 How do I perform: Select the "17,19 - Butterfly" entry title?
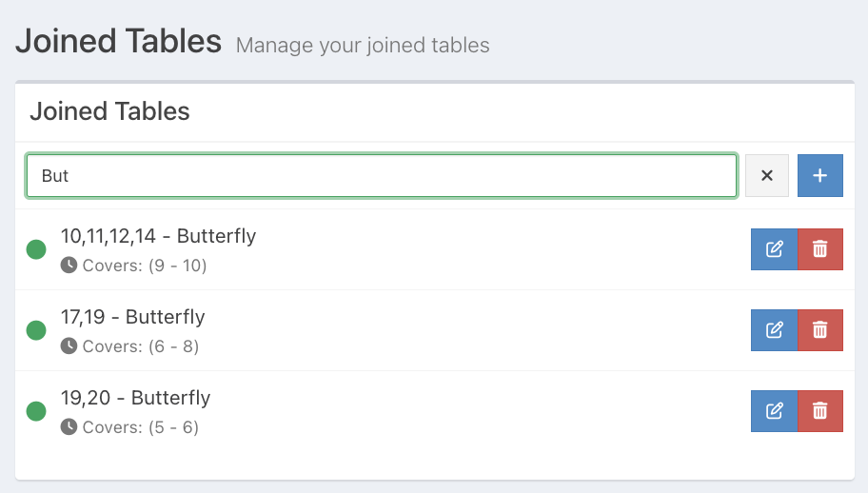(x=132, y=317)
